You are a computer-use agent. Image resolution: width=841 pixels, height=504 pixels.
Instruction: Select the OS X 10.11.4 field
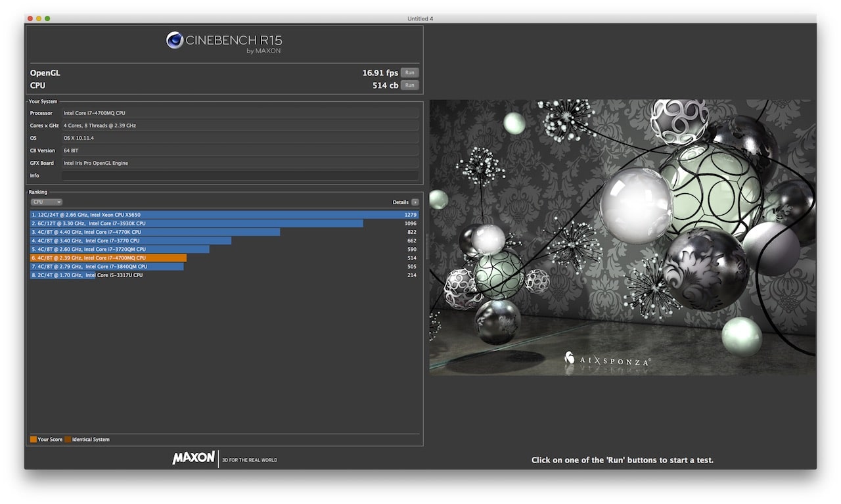tap(240, 138)
